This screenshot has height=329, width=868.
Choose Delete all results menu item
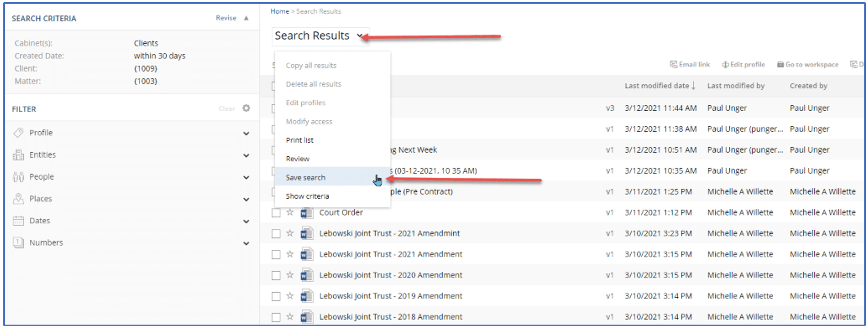(x=332, y=84)
